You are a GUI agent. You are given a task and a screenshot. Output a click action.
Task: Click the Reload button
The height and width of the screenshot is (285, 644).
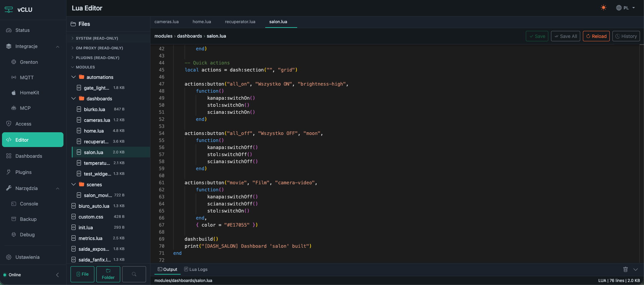click(596, 36)
